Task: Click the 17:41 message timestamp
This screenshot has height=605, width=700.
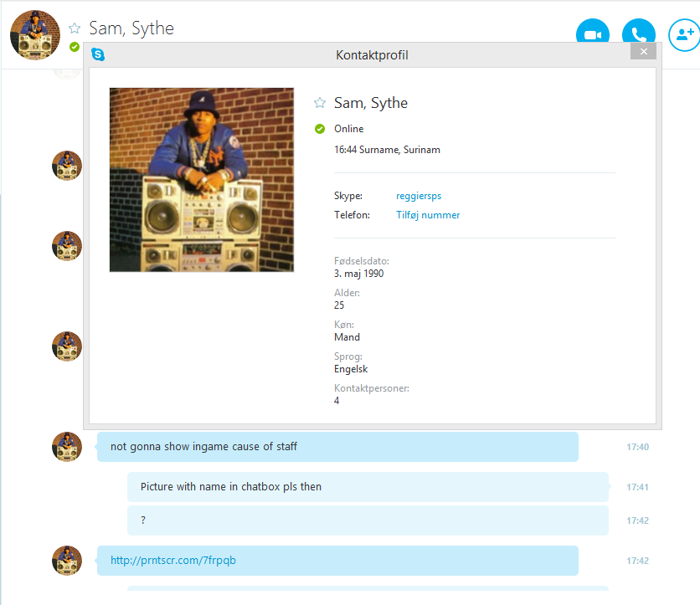Action: pyautogui.click(x=637, y=487)
